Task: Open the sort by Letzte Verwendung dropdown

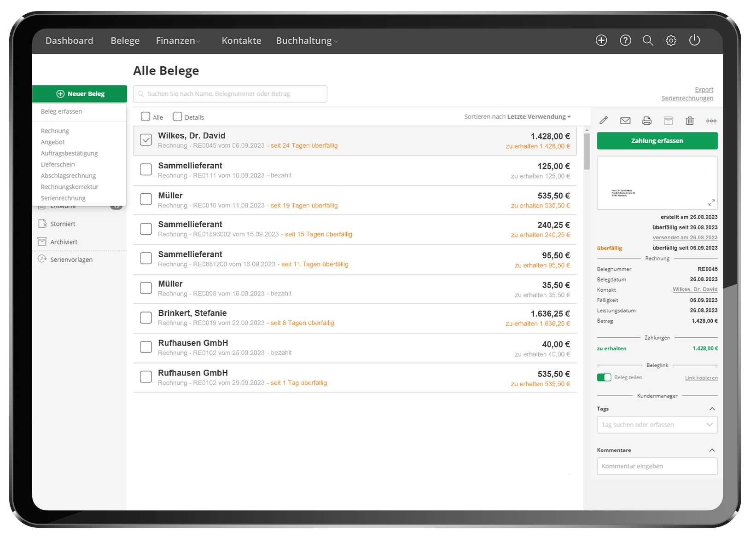Action: click(539, 117)
